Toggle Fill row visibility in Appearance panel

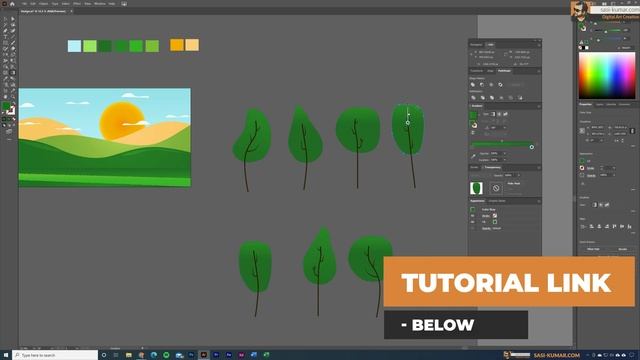click(473, 222)
